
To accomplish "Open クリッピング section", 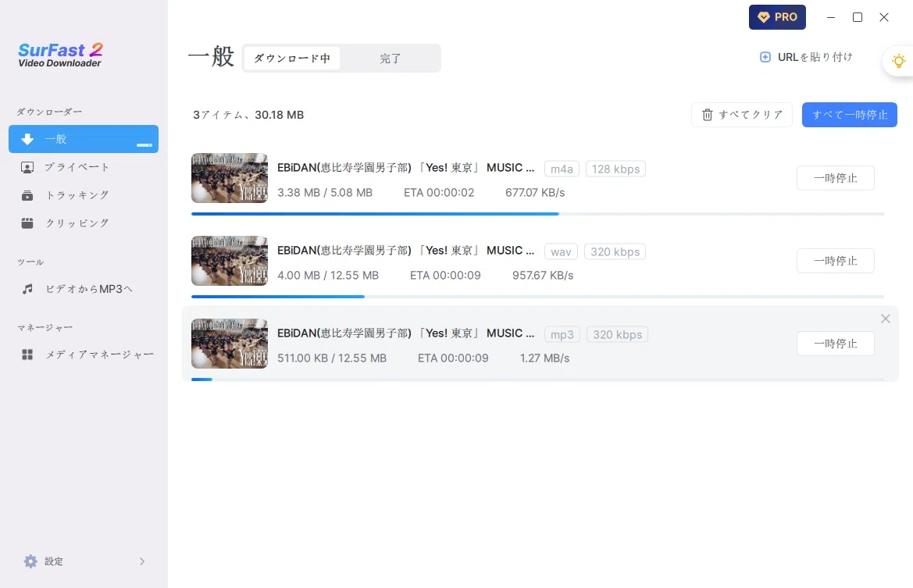I will (84, 223).
